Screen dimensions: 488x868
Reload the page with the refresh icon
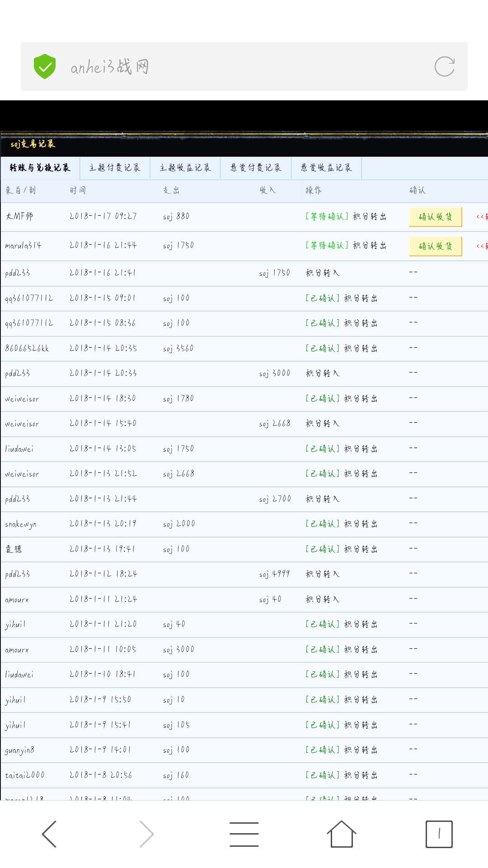click(444, 66)
